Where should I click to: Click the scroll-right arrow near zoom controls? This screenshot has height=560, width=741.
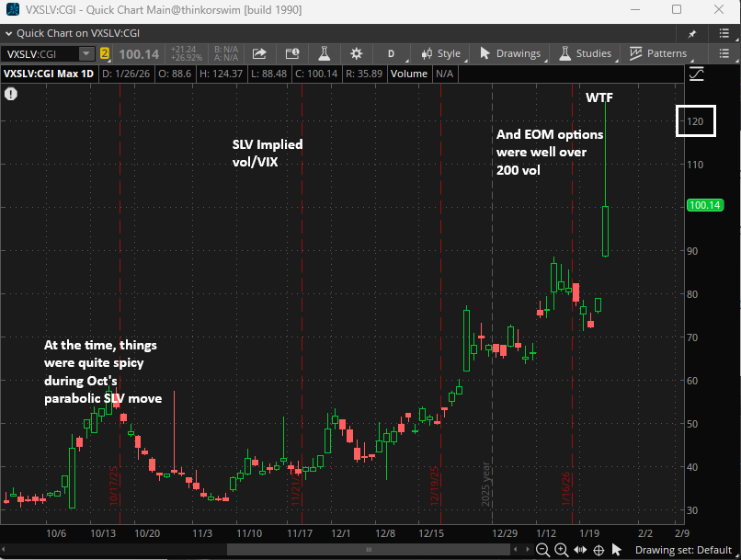528,550
